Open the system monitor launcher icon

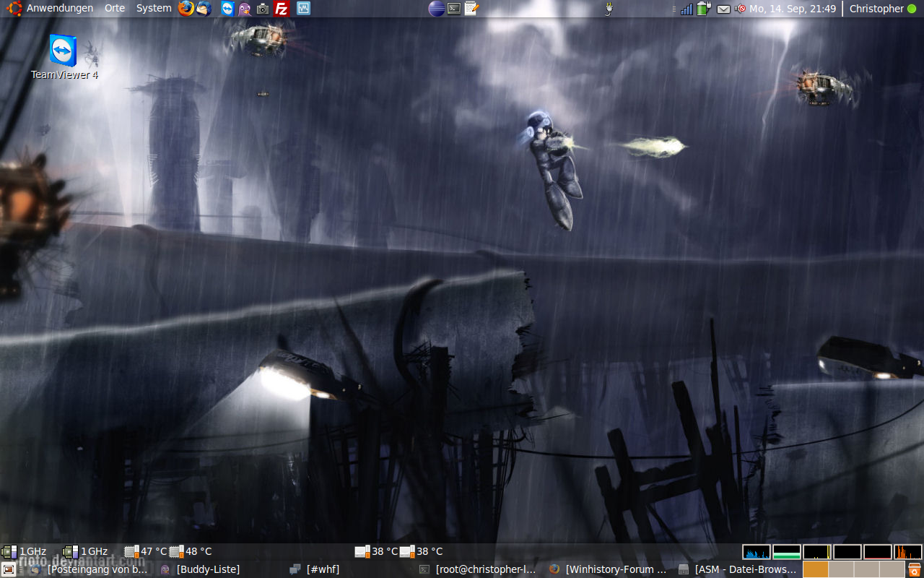click(303, 9)
